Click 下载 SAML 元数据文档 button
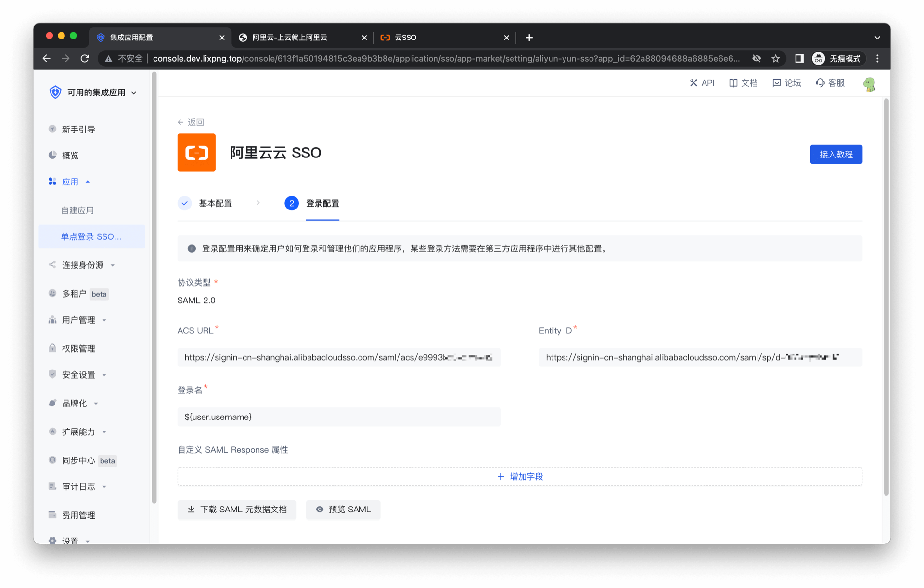 click(237, 510)
